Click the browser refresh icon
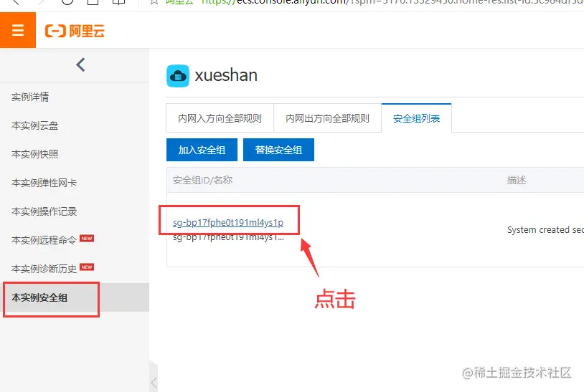This screenshot has width=584, height=392. click(67, 1)
